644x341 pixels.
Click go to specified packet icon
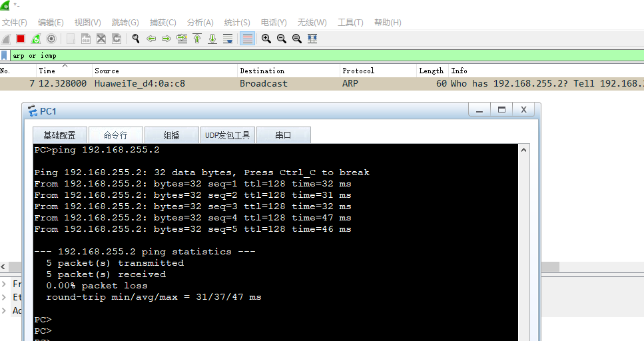(x=182, y=39)
